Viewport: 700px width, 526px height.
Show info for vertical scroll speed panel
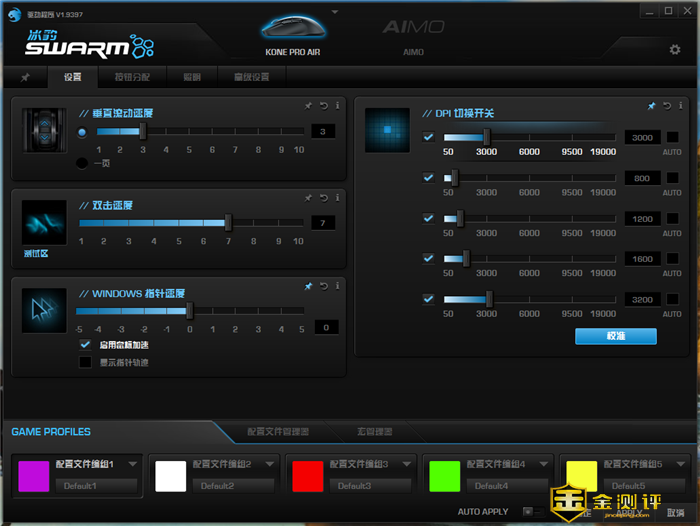pos(337,105)
